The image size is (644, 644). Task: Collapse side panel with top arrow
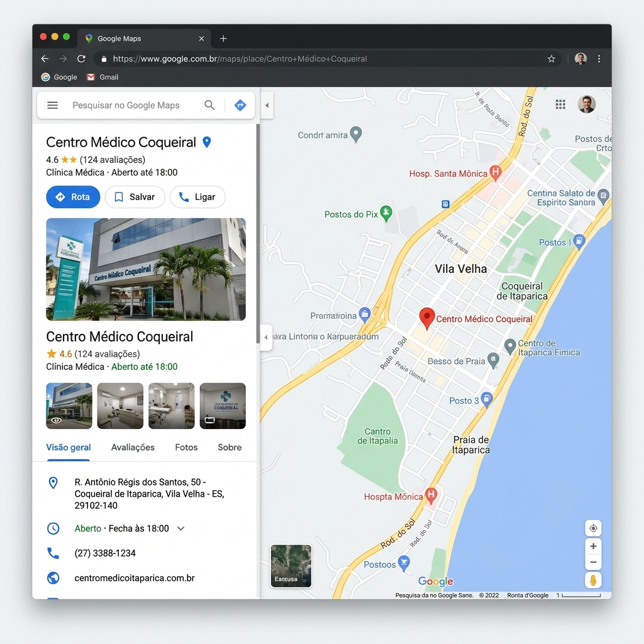267,105
